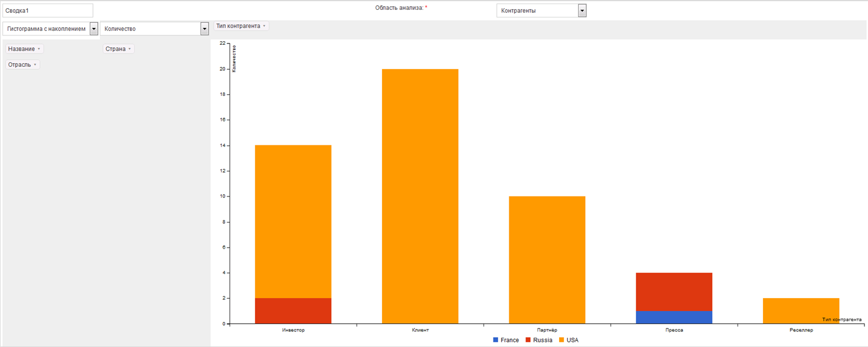Open the Количество measure dropdown
The image size is (868, 347).
click(x=204, y=29)
